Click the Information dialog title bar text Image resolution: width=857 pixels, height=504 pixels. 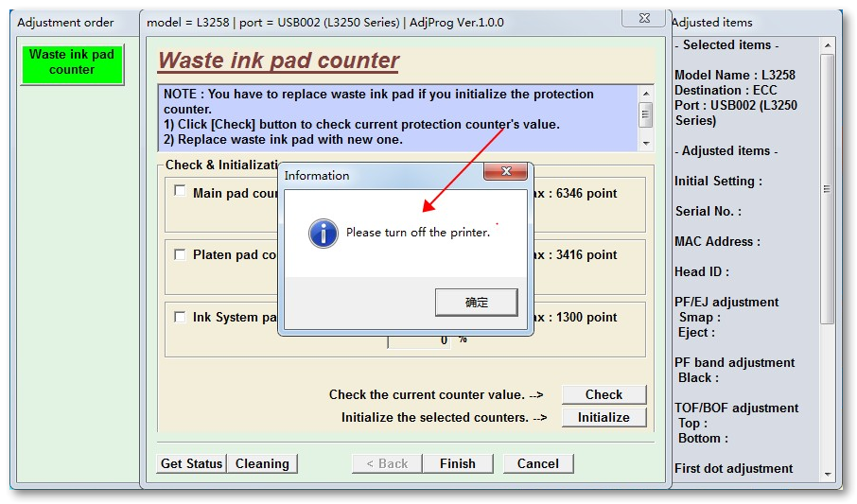317,176
